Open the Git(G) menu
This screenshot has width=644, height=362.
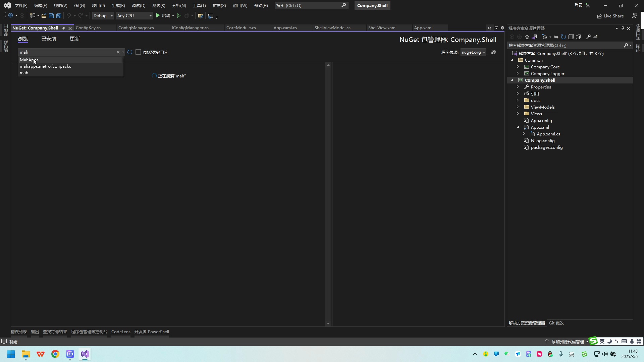click(79, 5)
